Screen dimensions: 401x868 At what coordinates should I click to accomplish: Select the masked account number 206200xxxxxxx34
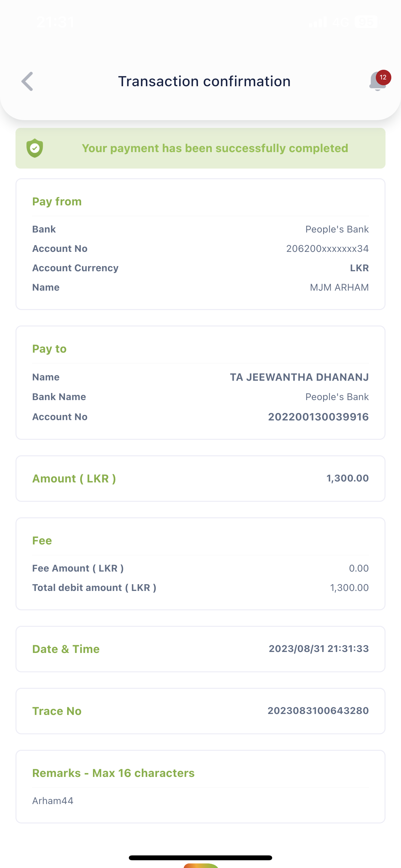[x=327, y=249]
